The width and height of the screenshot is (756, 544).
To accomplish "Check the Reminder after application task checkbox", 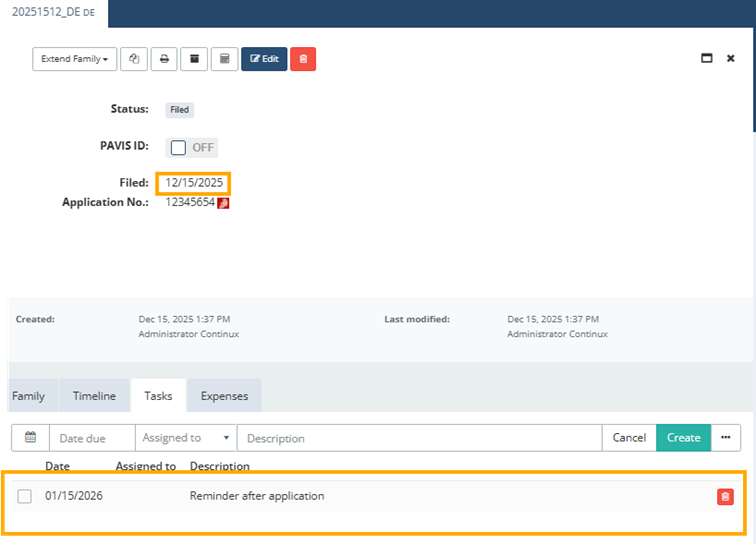I will click(x=25, y=496).
